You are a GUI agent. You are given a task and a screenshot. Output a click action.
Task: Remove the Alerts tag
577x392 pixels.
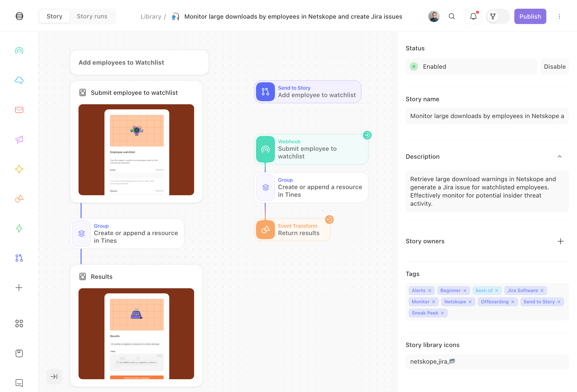[x=430, y=291]
